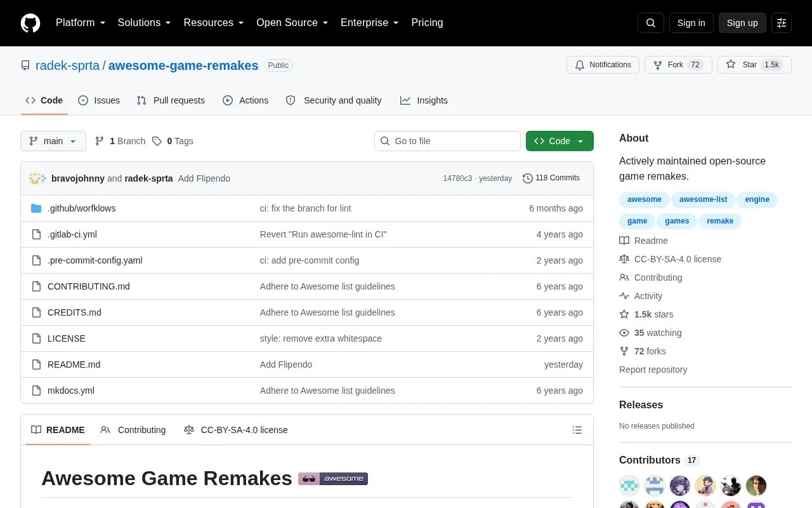
Task: Expand the Enterprise menu
Action: tap(370, 23)
